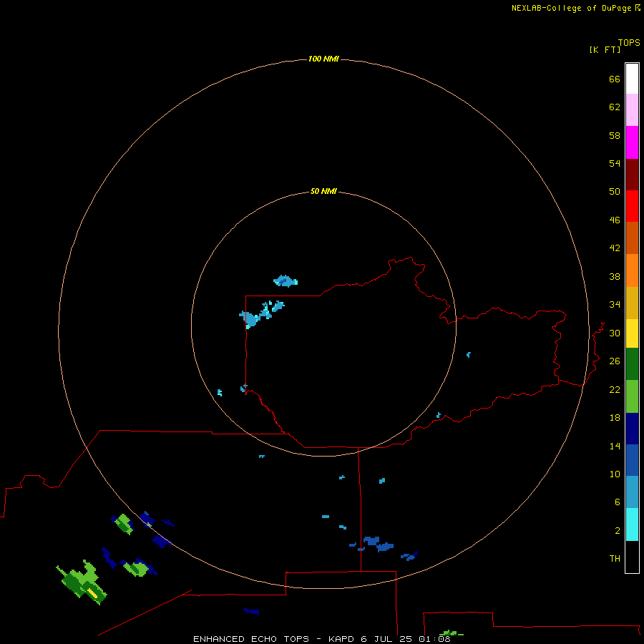This screenshot has height=644, width=644.
Task: Click the light pink legend swatch
Action: click(x=632, y=109)
